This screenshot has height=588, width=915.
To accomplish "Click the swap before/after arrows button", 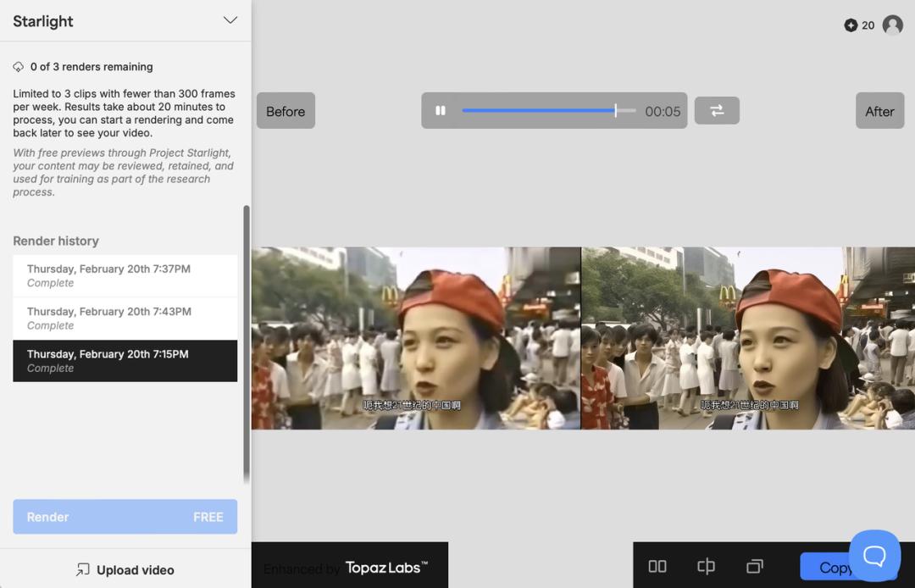I will coord(717,111).
